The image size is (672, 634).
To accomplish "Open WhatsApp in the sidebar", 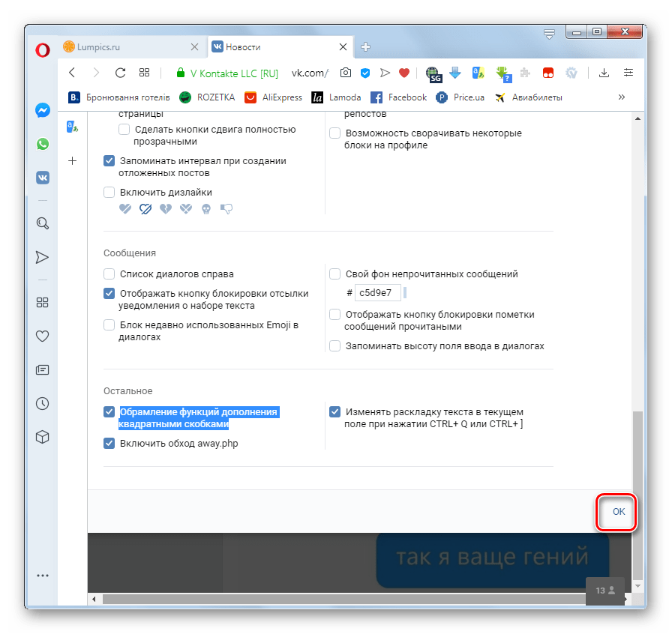I will 43,144.
